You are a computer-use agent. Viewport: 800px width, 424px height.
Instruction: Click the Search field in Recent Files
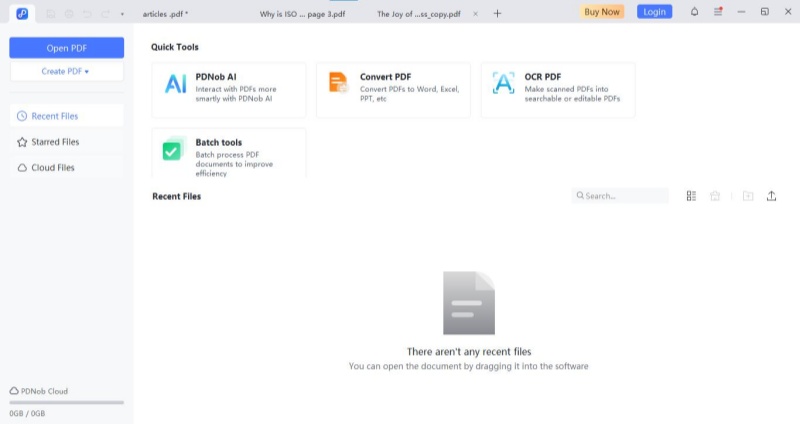[x=620, y=195]
